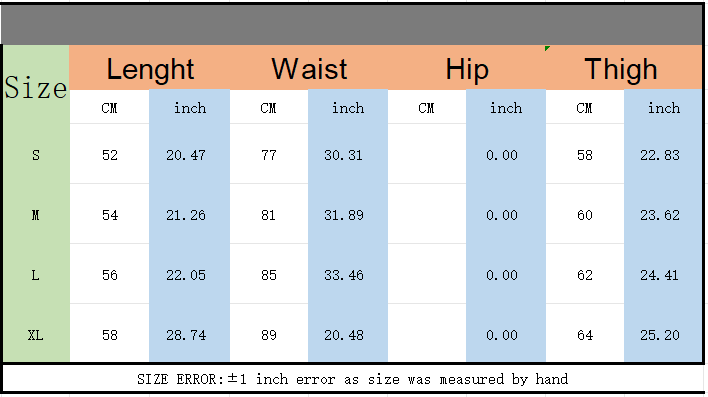The height and width of the screenshot is (397, 708).
Task: Click the Thigh column header
Action: pos(624,68)
